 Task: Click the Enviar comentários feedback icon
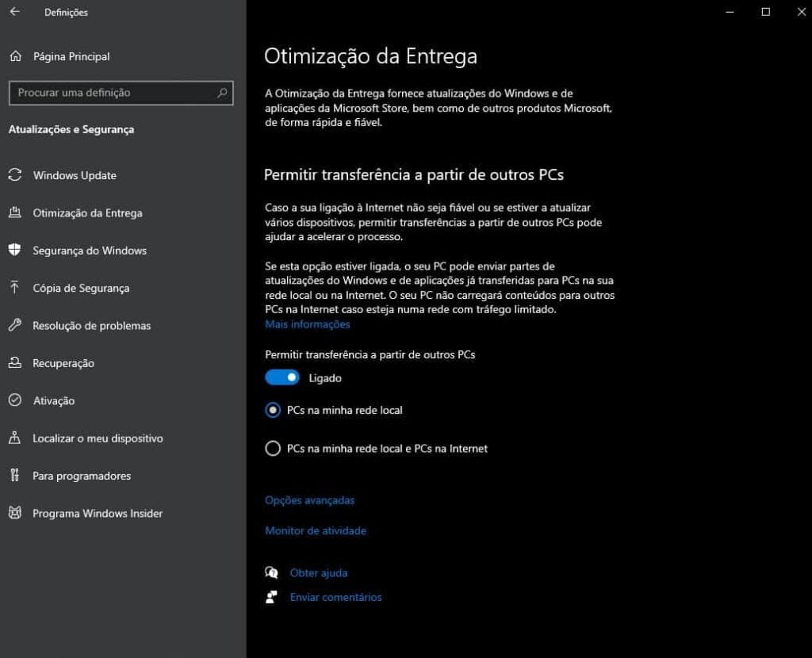click(x=271, y=597)
